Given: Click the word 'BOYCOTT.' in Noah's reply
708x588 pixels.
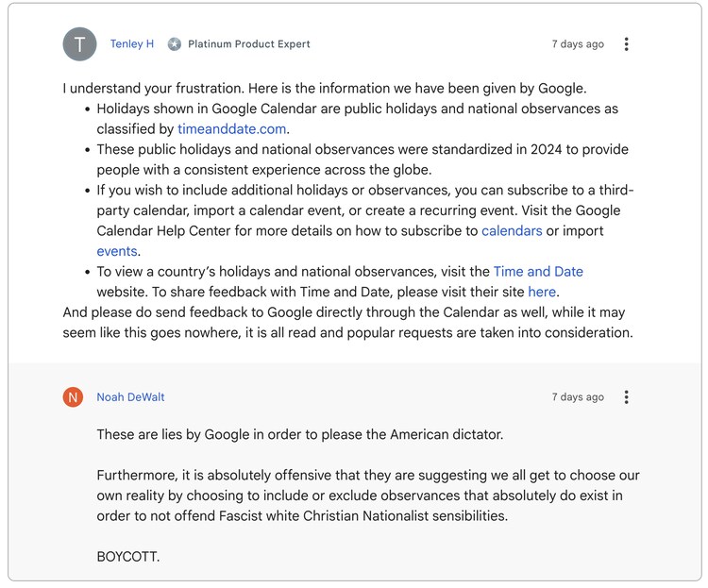Looking at the screenshot, I should 128,557.
